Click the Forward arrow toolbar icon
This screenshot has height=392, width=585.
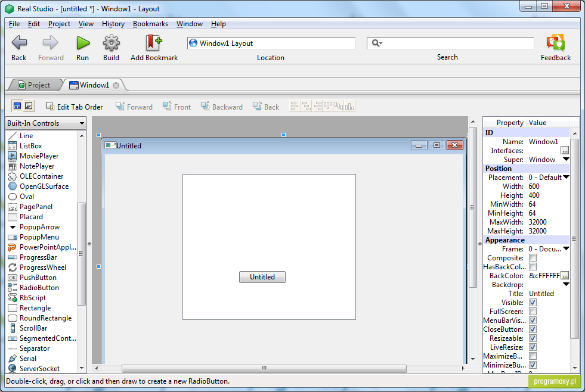tap(50, 43)
